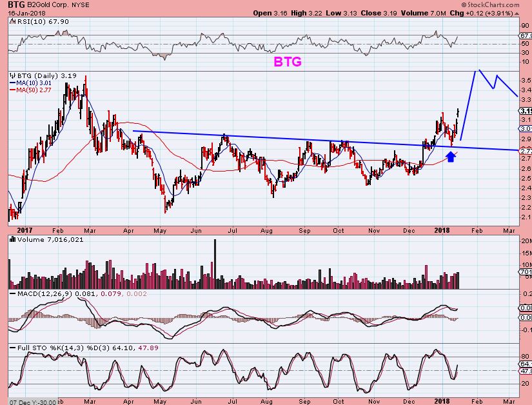Click the May label on price panel axis
532x405 pixels.
coord(160,231)
